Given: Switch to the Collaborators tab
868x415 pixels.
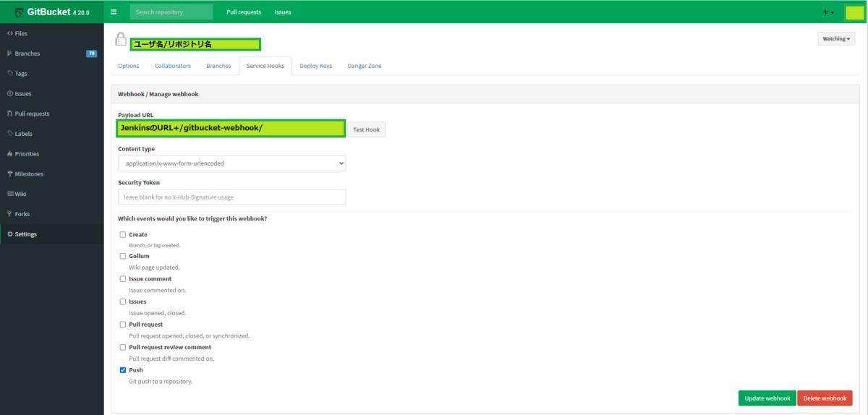Looking at the screenshot, I should coord(173,66).
